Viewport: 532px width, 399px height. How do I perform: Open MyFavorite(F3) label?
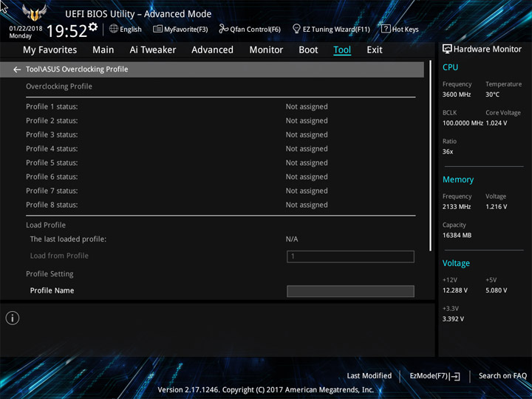point(186,29)
